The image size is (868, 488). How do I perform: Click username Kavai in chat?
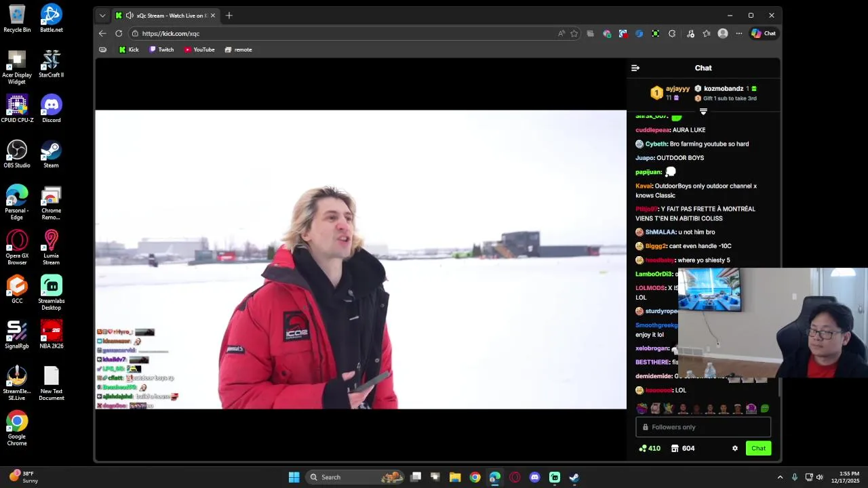coord(644,186)
